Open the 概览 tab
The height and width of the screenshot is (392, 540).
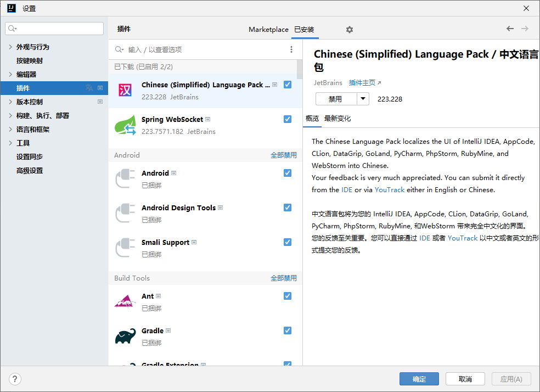click(312, 119)
